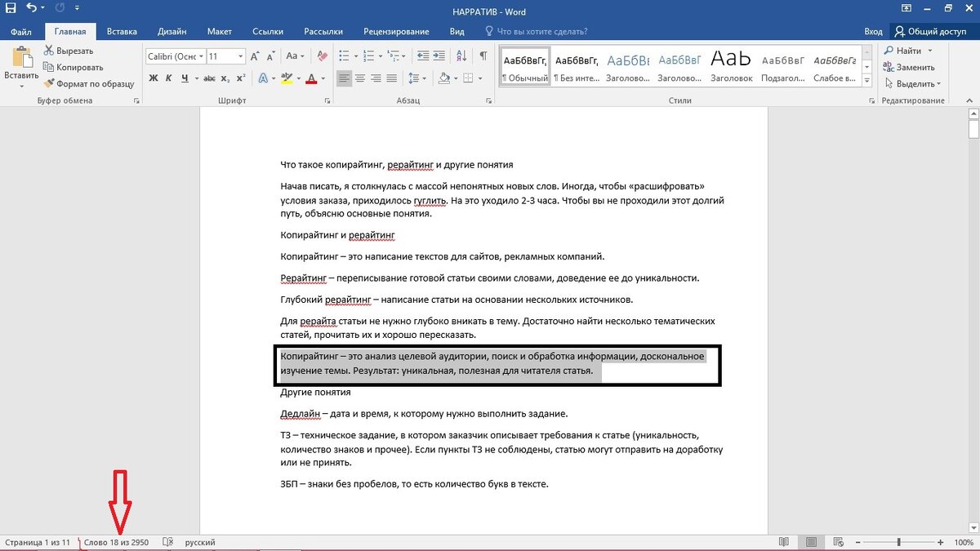Save document with the floppy disk icon
The height and width of the screenshot is (551, 980).
click(11, 8)
